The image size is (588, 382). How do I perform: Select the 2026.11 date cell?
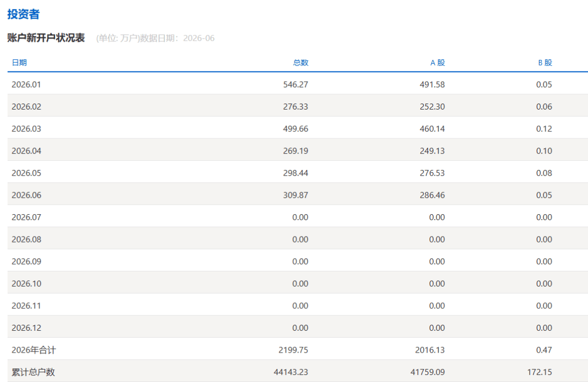(x=26, y=306)
